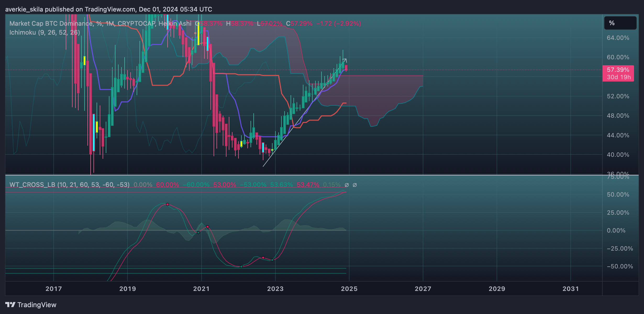The height and width of the screenshot is (314, 644).
Task: Click the −53.00% value in oscillator legend
Action: [x=253, y=185]
